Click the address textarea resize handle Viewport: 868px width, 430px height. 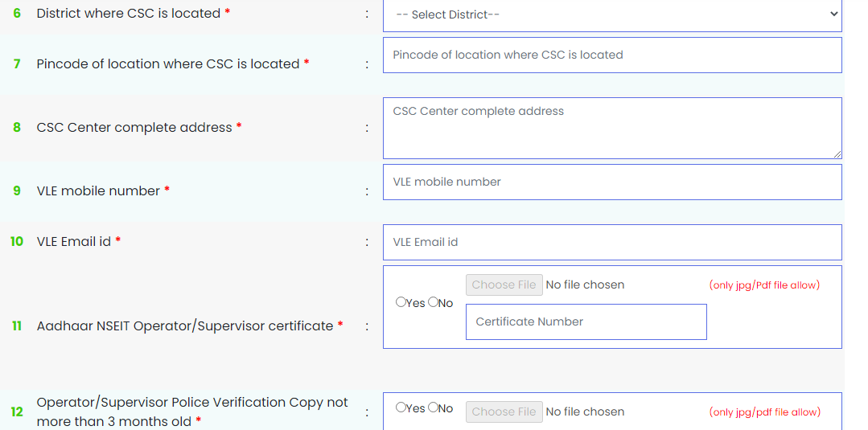(837, 154)
